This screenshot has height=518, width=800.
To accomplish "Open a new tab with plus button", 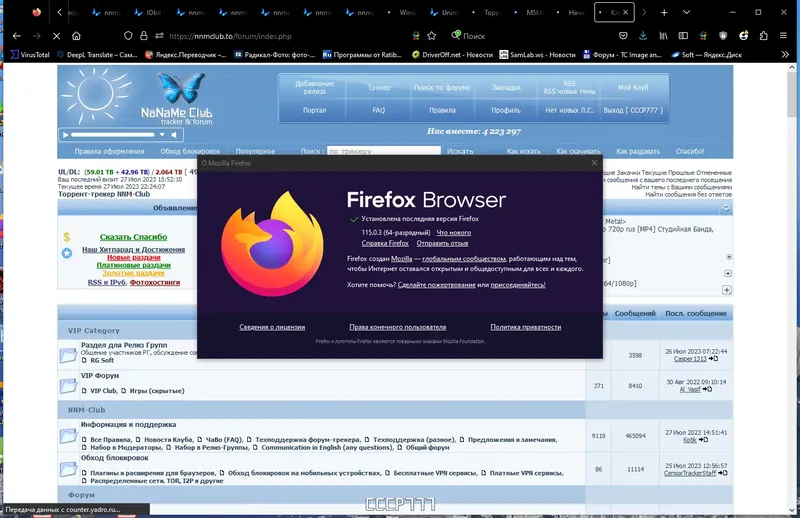I will click(x=664, y=12).
